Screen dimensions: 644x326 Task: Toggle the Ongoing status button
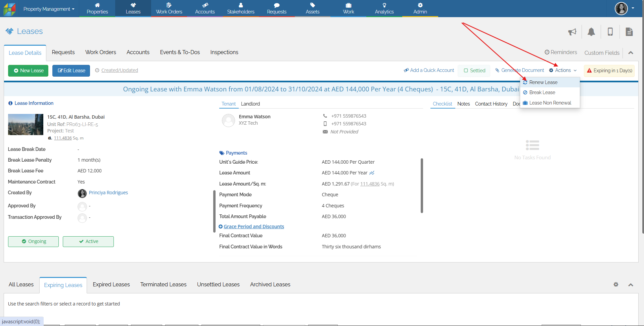[x=33, y=241]
